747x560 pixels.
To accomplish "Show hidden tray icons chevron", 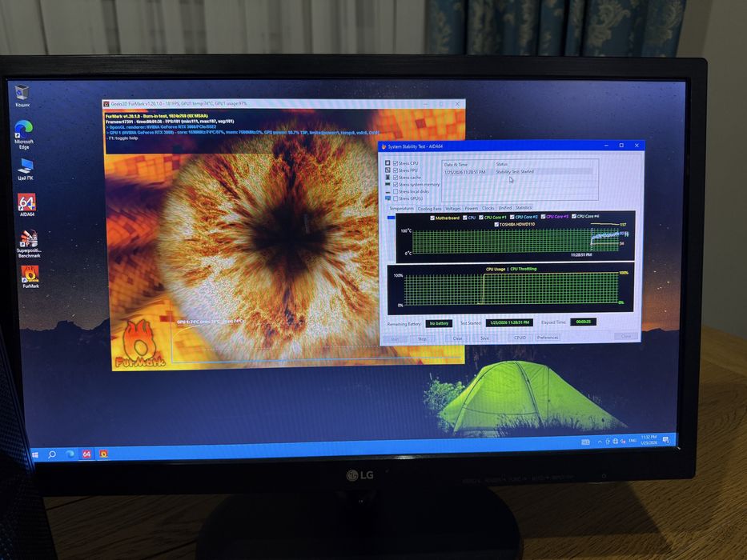I will [x=600, y=442].
